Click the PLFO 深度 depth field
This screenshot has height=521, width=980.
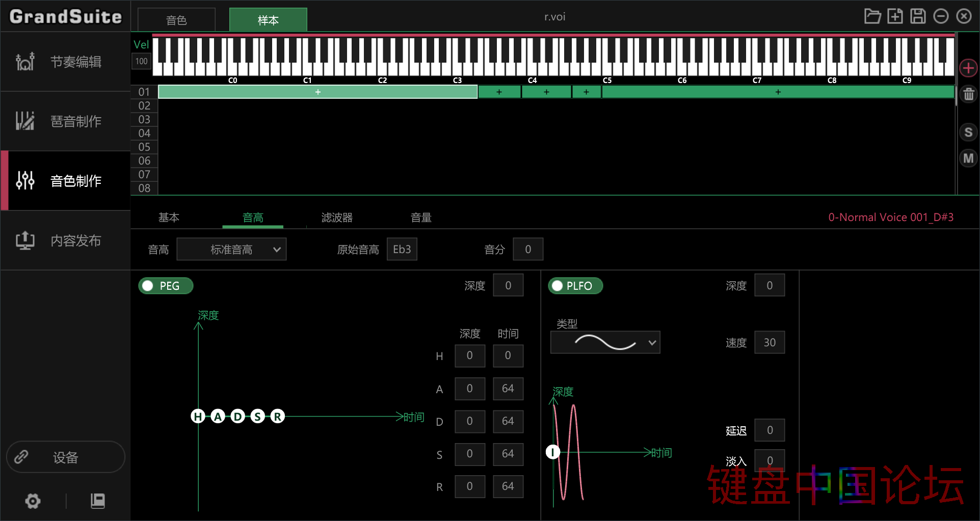tap(770, 286)
